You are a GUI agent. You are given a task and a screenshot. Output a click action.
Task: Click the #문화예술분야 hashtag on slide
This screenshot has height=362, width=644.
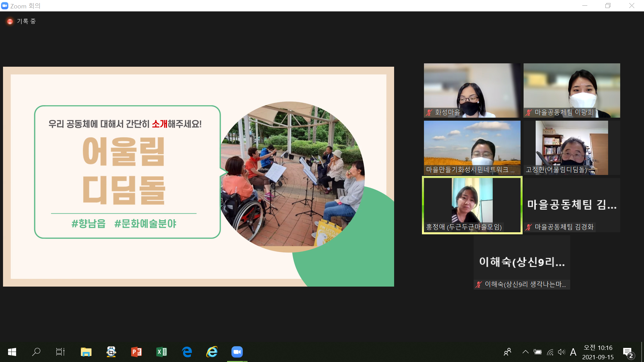click(x=145, y=224)
